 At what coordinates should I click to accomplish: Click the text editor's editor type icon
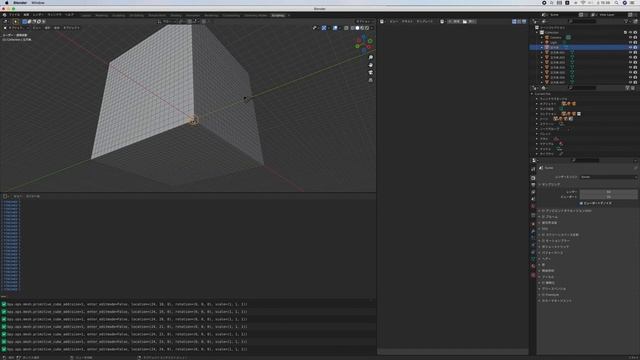(382, 21)
